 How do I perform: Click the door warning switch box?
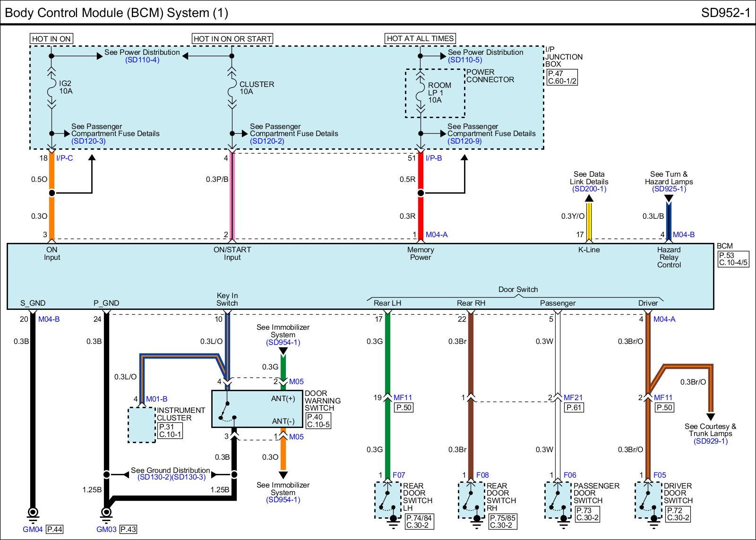click(x=257, y=409)
